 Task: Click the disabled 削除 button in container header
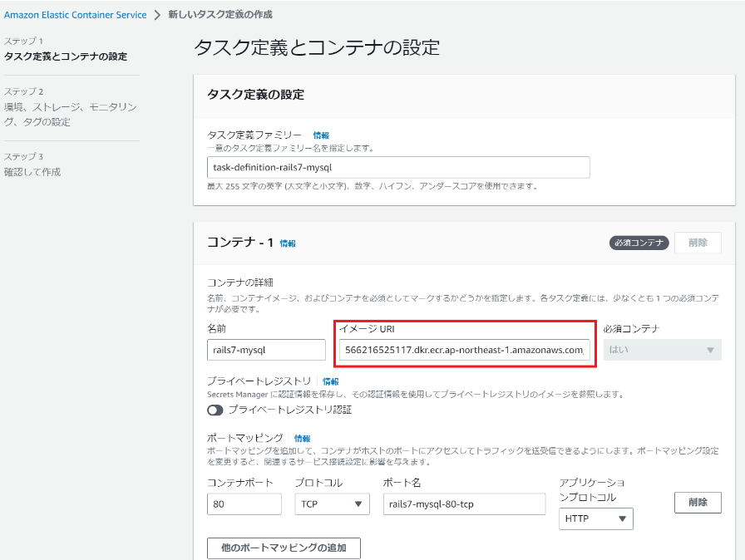(x=698, y=243)
